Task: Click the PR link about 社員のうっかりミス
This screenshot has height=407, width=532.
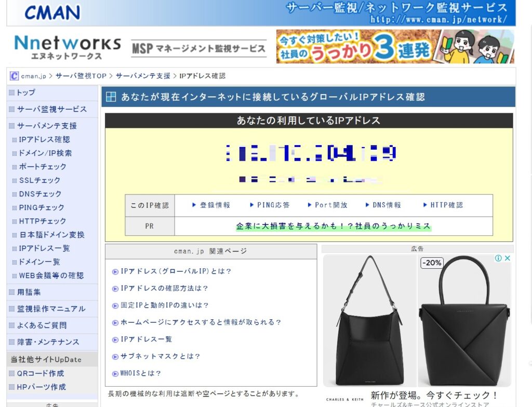Action: [x=334, y=227]
